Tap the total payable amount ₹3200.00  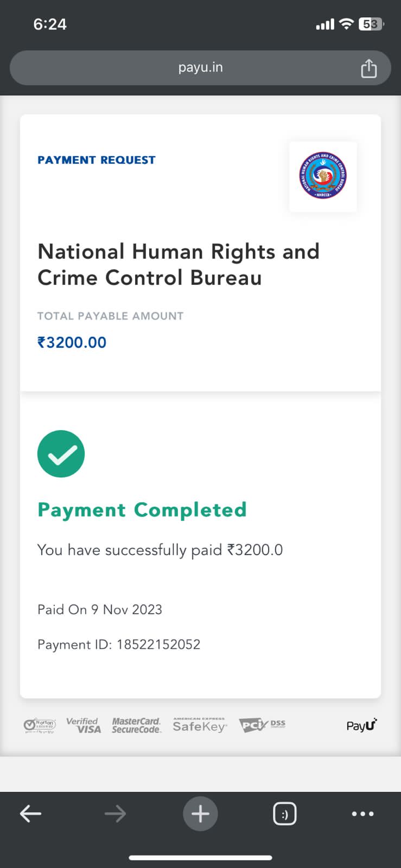(72, 342)
